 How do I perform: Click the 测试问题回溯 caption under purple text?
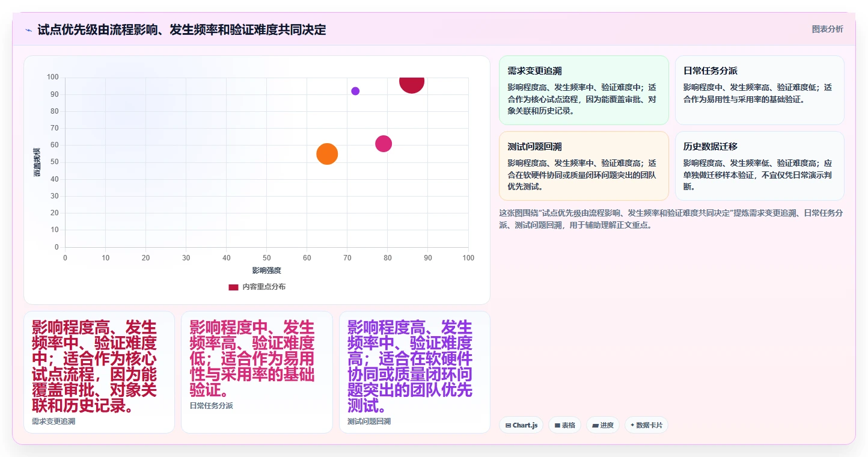pyautogui.click(x=369, y=422)
